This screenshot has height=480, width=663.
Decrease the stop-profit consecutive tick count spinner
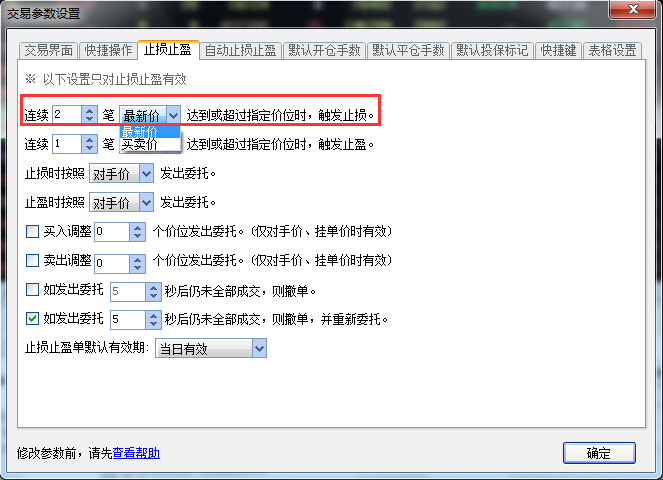(89, 148)
